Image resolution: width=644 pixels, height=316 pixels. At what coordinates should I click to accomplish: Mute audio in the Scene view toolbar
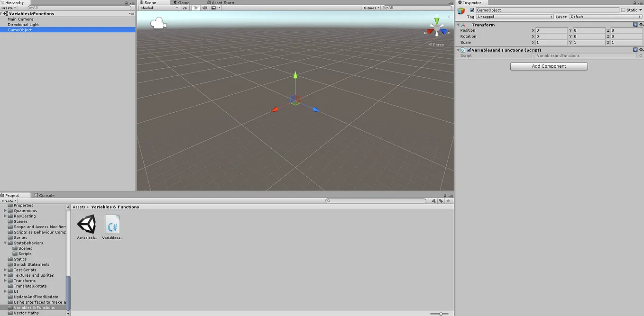pyautogui.click(x=204, y=8)
